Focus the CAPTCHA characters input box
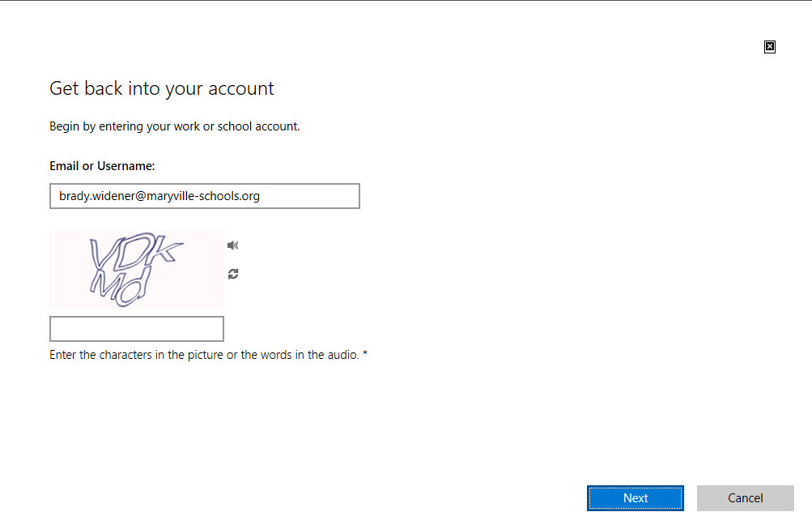Viewport: 812px width, 529px height. pyautogui.click(x=137, y=329)
